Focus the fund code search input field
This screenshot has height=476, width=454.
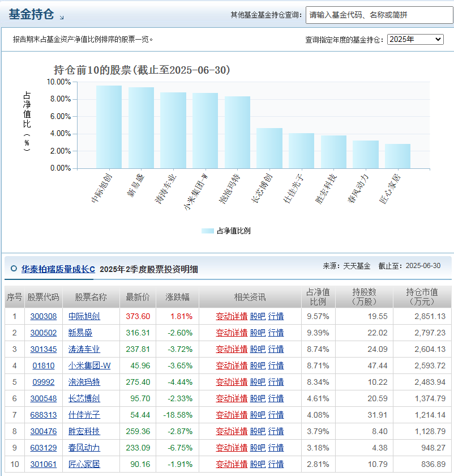pos(380,15)
